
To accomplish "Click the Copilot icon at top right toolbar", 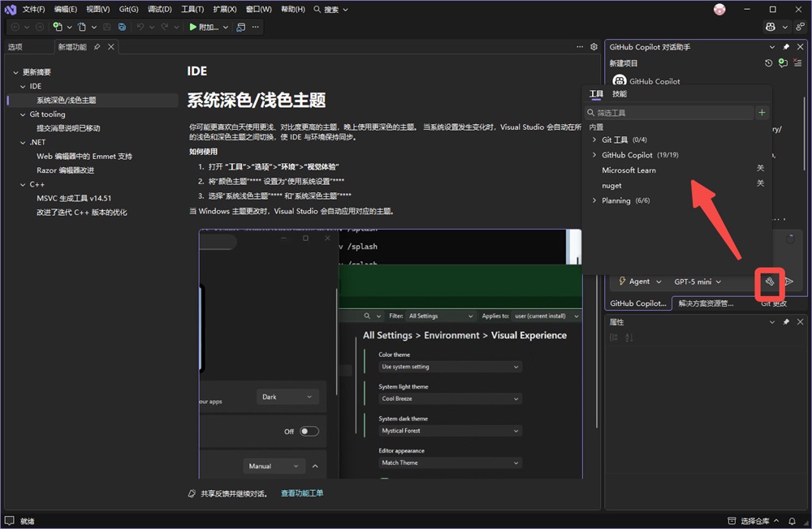I will [x=771, y=27].
